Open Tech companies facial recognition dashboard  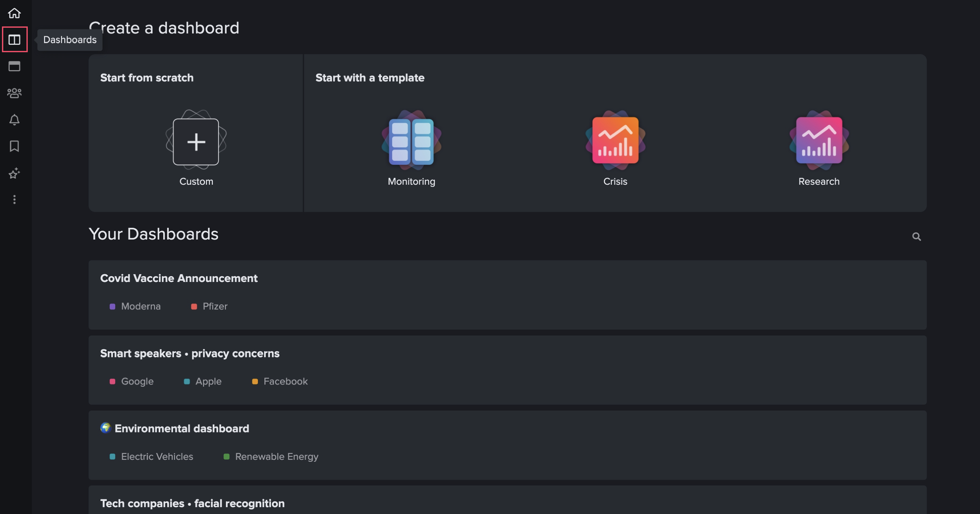[508, 500]
